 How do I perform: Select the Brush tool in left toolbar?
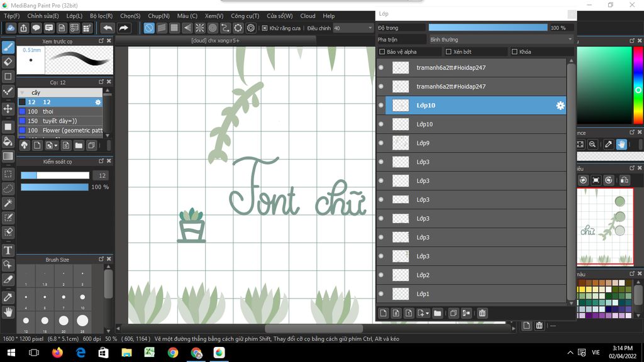click(x=8, y=47)
